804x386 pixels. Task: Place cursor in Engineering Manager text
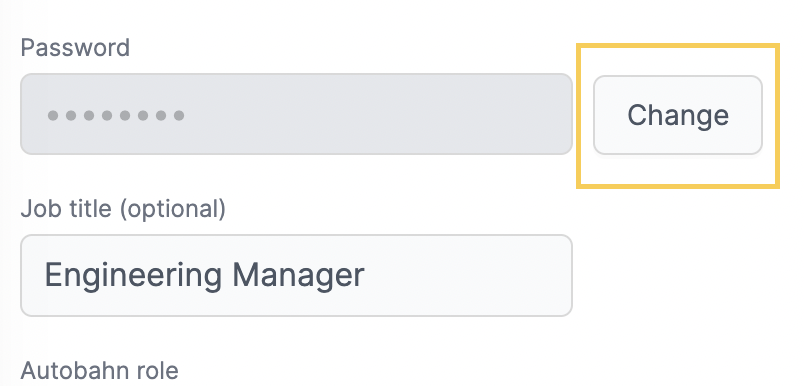click(x=205, y=275)
